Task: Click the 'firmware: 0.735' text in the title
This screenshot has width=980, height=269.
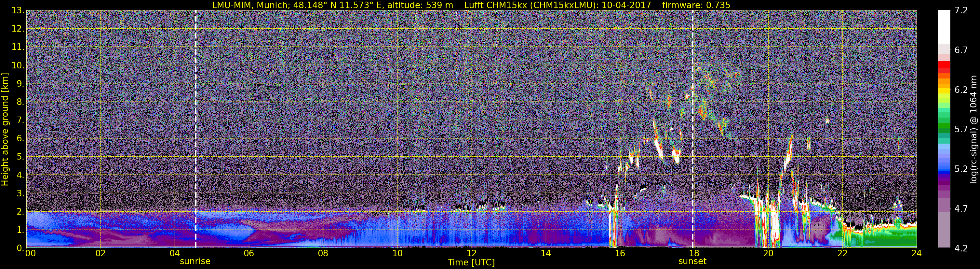Action: click(x=696, y=5)
